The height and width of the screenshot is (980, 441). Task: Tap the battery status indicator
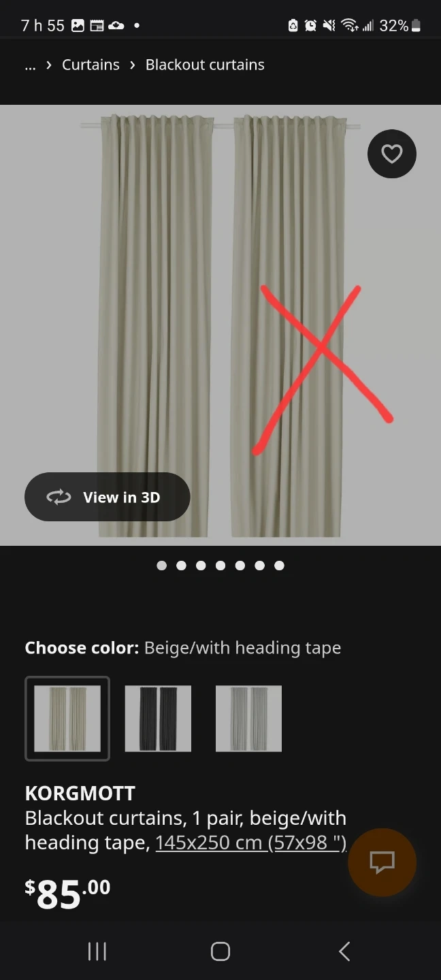[416, 26]
